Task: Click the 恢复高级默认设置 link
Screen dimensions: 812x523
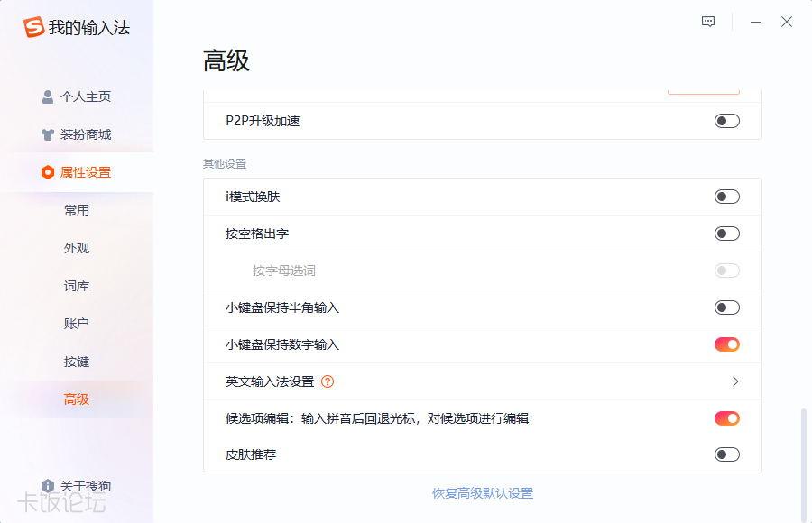Action: click(x=484, y=492)
